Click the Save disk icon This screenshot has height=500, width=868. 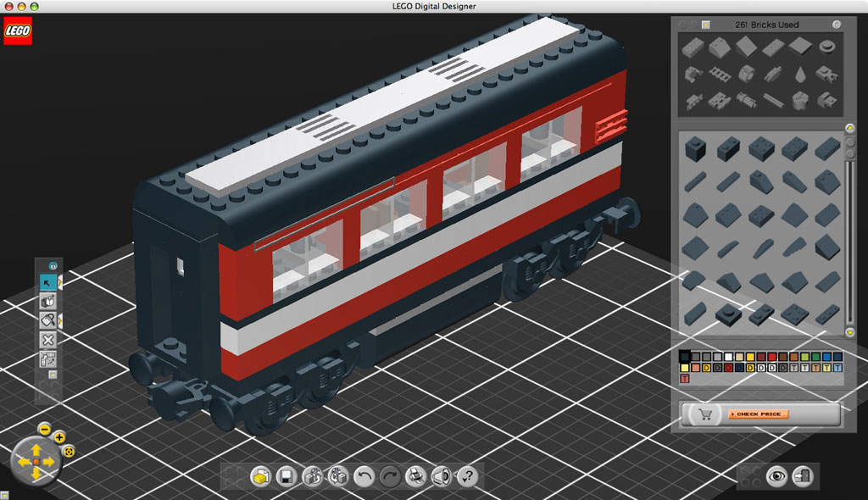tap(287, 476)
